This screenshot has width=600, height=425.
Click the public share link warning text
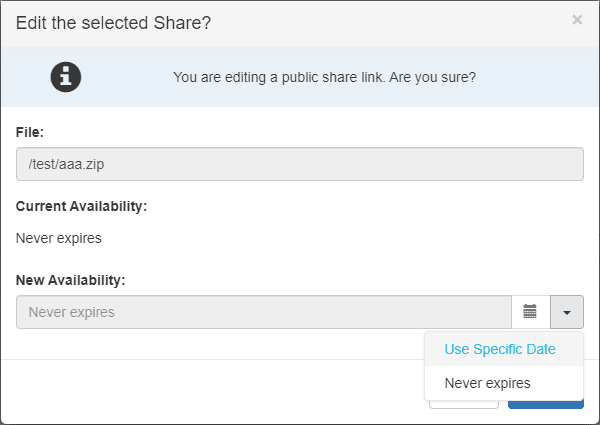coord(324,76)
